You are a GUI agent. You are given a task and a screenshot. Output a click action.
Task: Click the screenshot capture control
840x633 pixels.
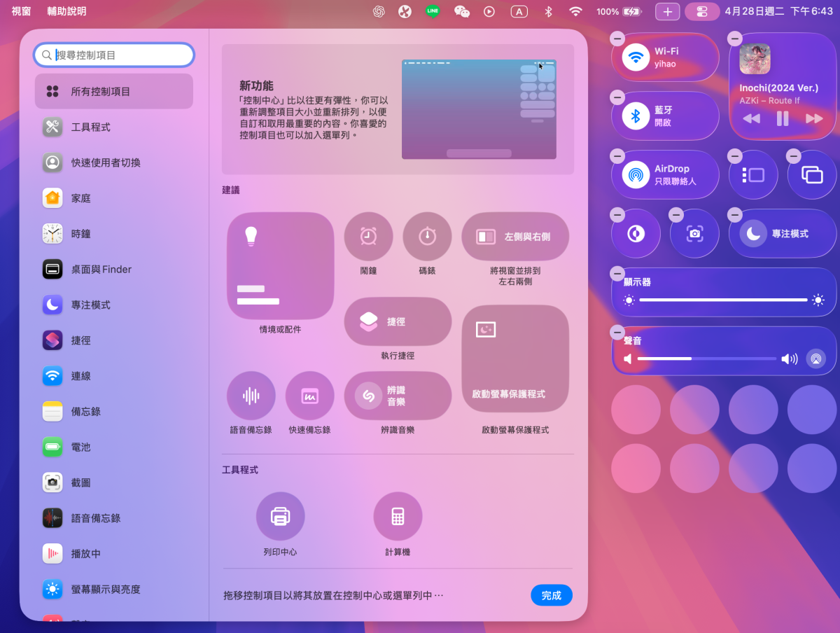coord(694,234)
